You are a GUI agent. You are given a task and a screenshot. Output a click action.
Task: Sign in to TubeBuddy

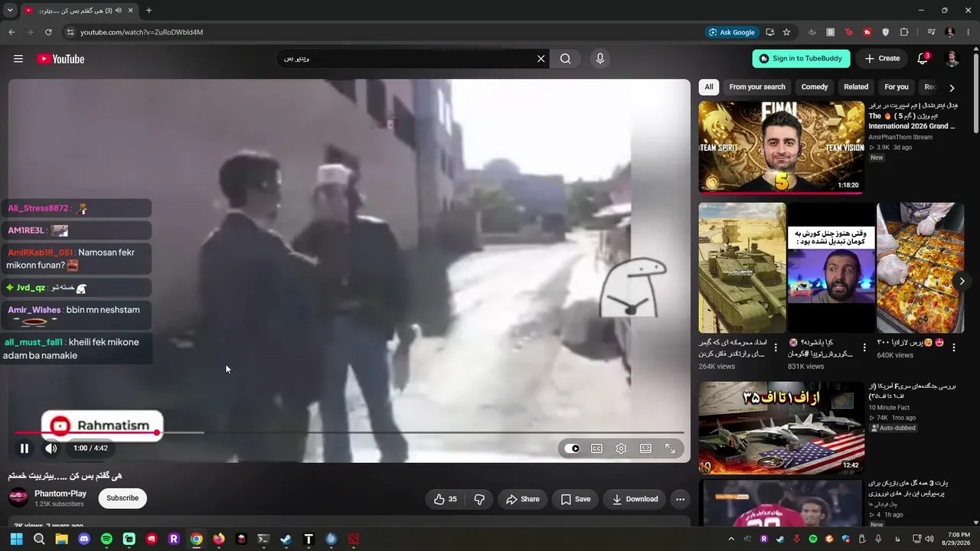click(x=802, y=59)
